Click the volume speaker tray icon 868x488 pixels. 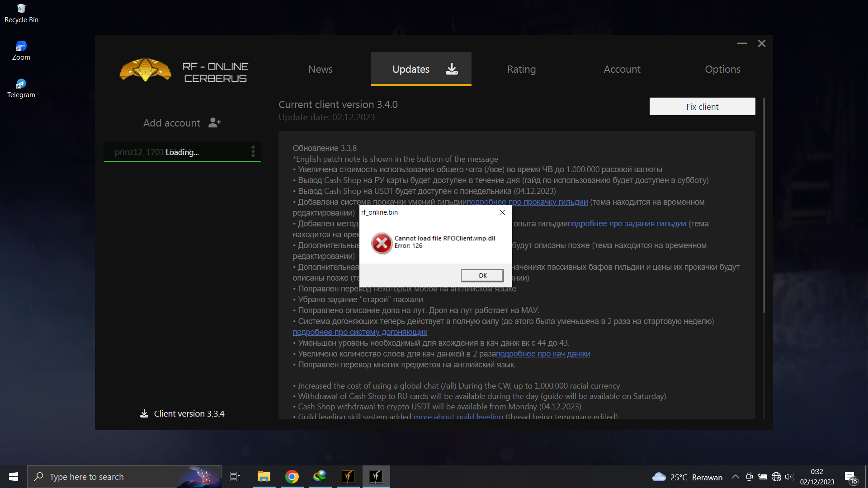point(789,477)
